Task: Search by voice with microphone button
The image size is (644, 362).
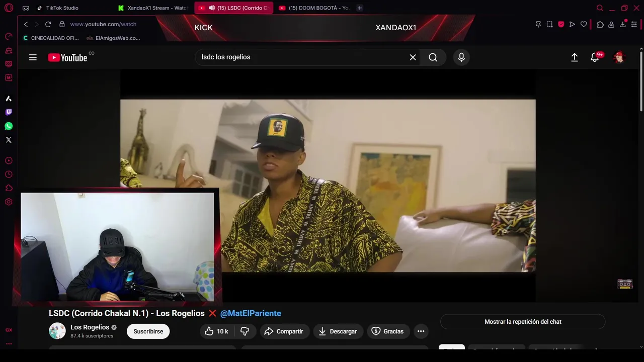Action: [x=461, y=57]
